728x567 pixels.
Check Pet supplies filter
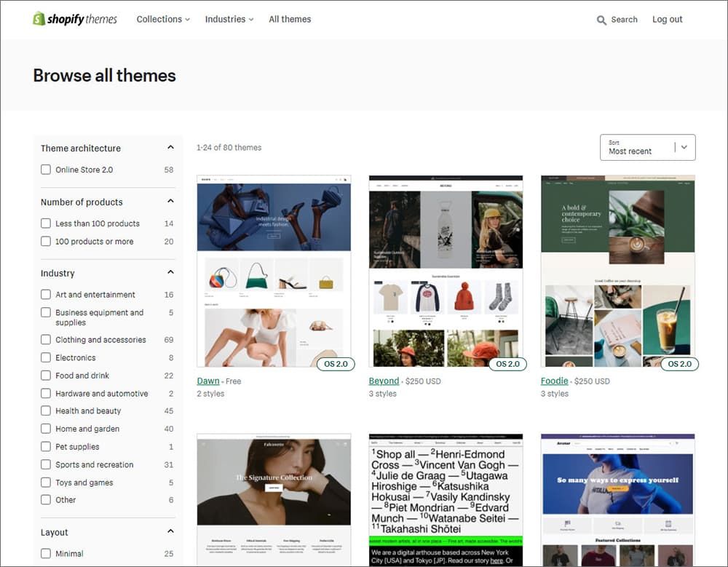pos(45,446)
